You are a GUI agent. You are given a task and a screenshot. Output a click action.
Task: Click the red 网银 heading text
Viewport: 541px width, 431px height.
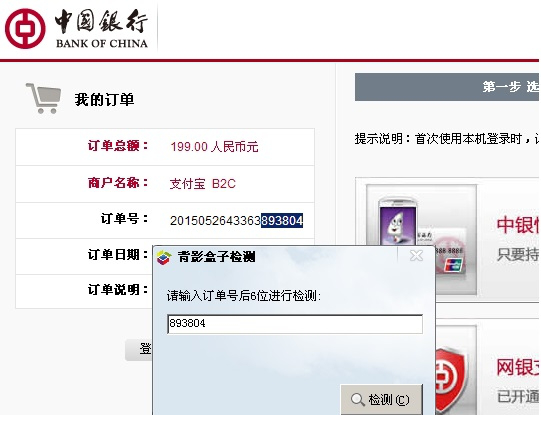coord(518,367)
